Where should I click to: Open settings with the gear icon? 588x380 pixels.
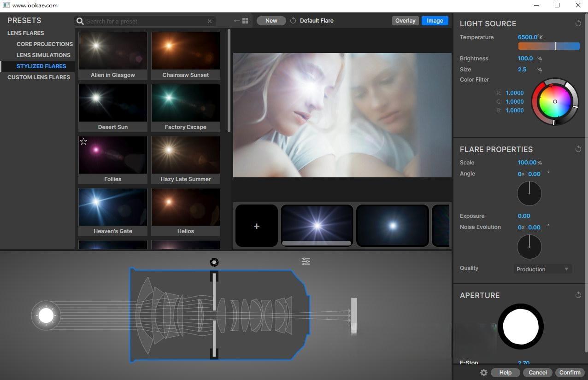483,373
